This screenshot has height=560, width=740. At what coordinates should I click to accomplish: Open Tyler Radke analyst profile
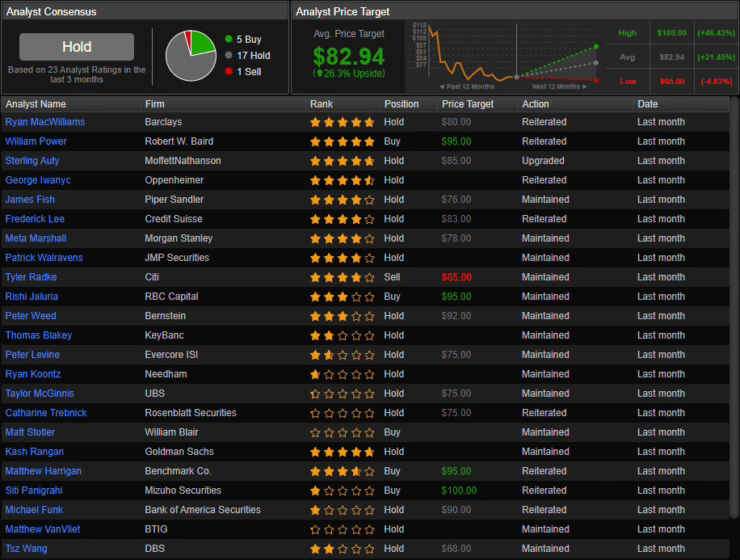(x=31, y=276)
